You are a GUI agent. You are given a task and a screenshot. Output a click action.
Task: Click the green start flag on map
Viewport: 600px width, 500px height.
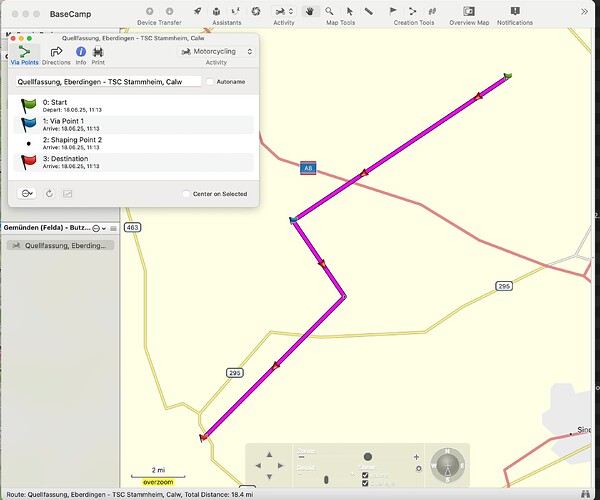508,76
